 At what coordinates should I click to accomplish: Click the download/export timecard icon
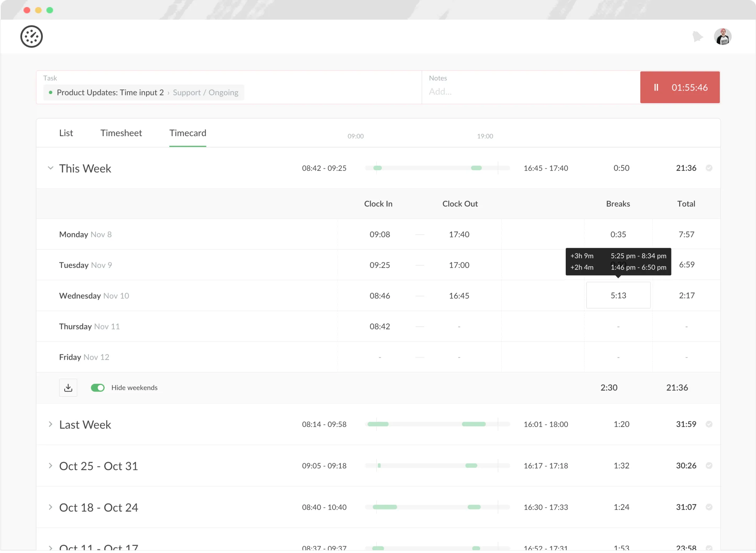[68, 387]
